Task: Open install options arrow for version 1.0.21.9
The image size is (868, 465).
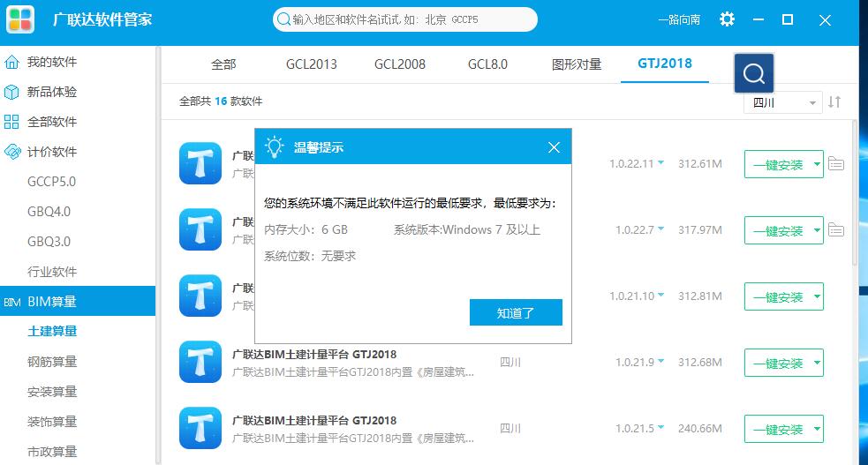Action: pyautogui.click(x=817, y=363)
